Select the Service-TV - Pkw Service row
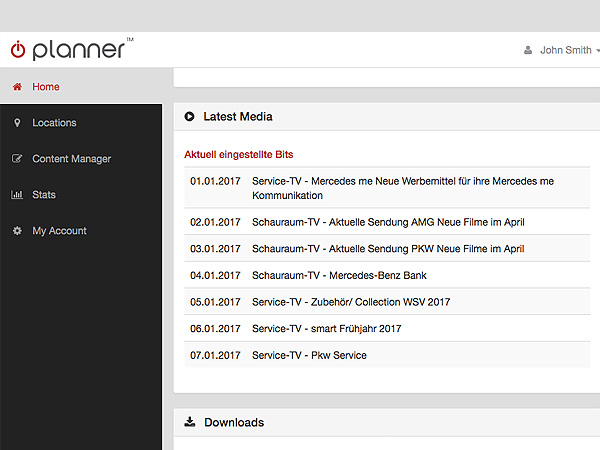 (387, 355)
